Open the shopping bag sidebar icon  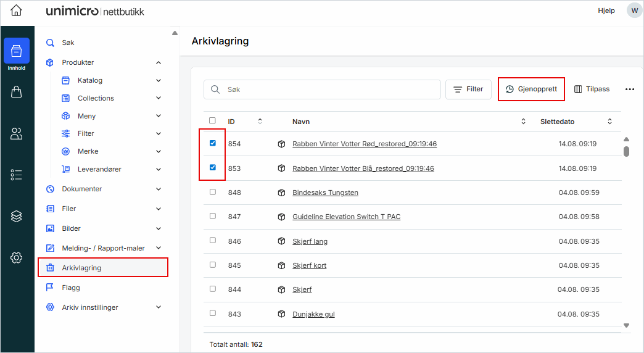click(x=17, y=92)
